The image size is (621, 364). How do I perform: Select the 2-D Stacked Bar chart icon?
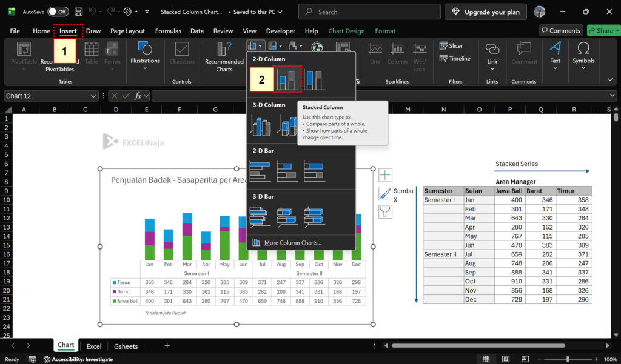pyautogui.click(x=287, y=171)
